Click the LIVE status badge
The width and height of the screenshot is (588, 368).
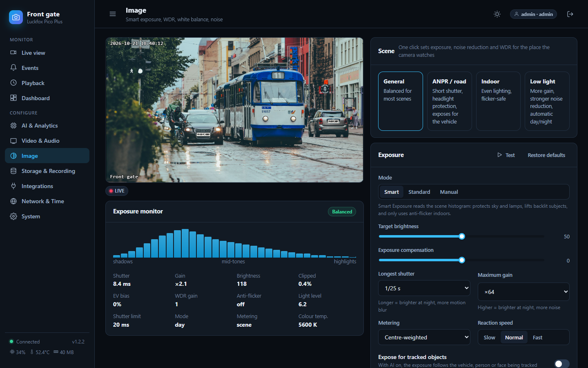117,191
